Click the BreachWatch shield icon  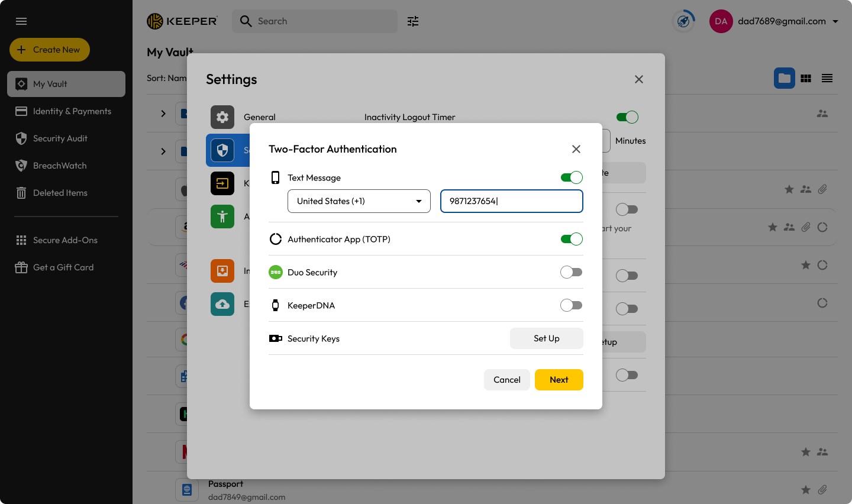click(21, 165)
